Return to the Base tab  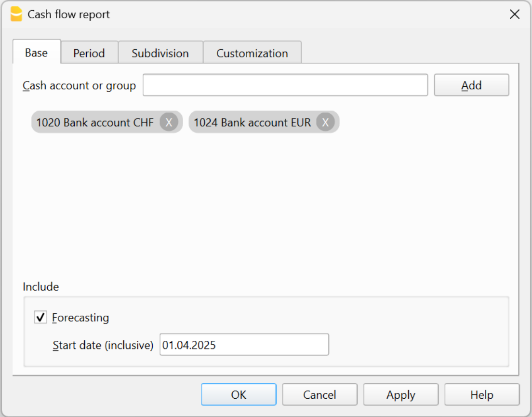(36, 53)
